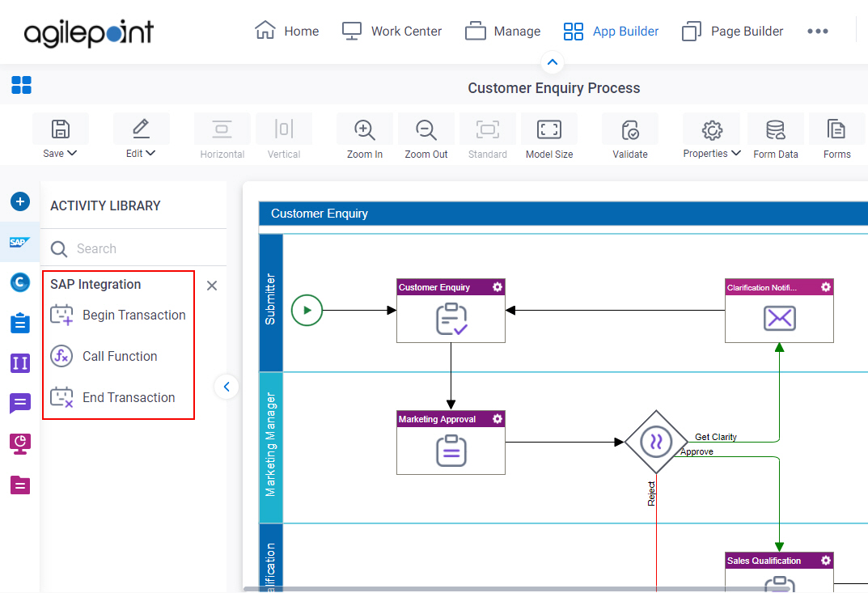Select the Call Function activity
Image resolution: width=868 pixels, height=593 pixels.
click(x=104, y=356)
